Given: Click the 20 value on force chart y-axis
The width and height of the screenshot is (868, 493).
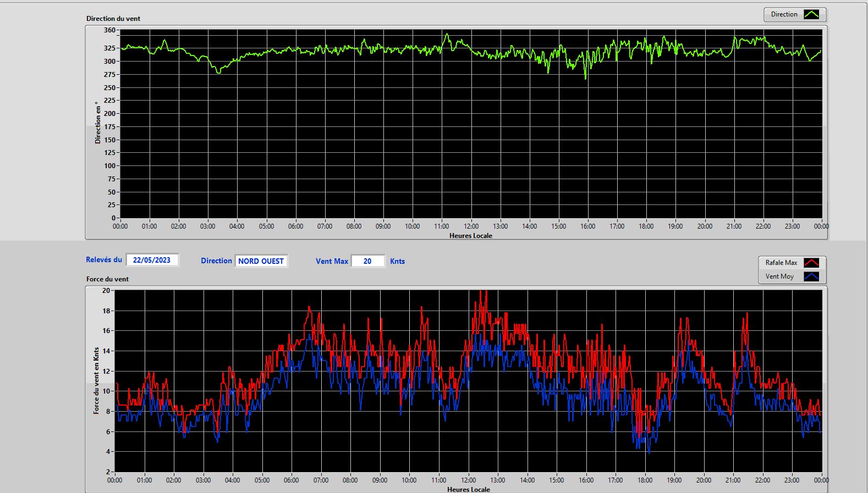Looking at the screenshot, I should pos(106,291).
